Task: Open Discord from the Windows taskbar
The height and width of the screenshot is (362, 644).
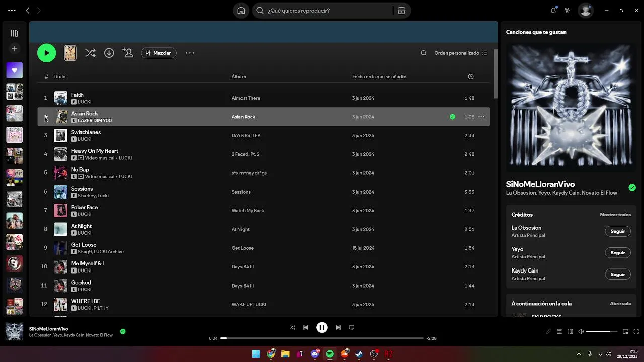Action: 315,354
